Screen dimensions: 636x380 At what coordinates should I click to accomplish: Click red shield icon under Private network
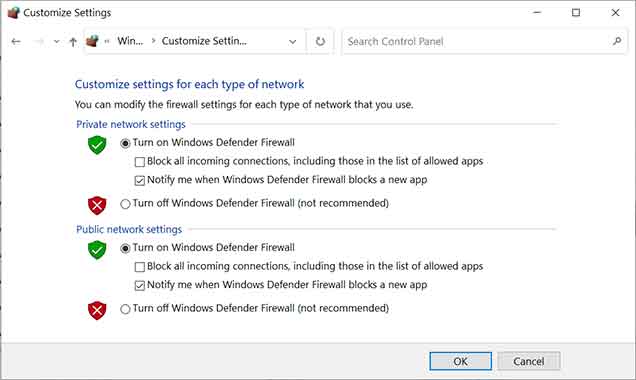(x=97, y=205)
